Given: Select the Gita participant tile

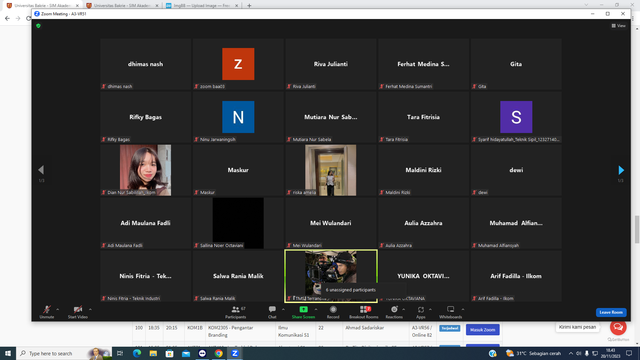Looking at the screenshot, I should pos(516,64).
